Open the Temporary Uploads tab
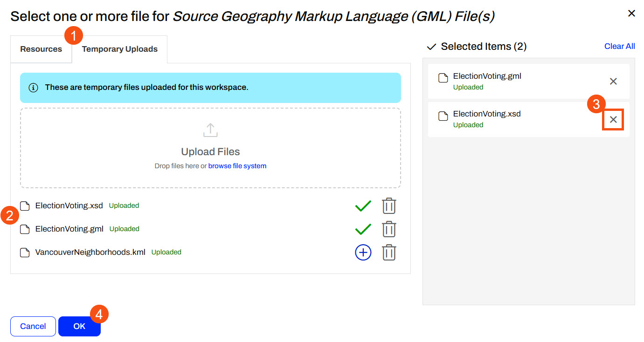Image resolution: width=644 pixels, height=342 pixels. [120, 49]
